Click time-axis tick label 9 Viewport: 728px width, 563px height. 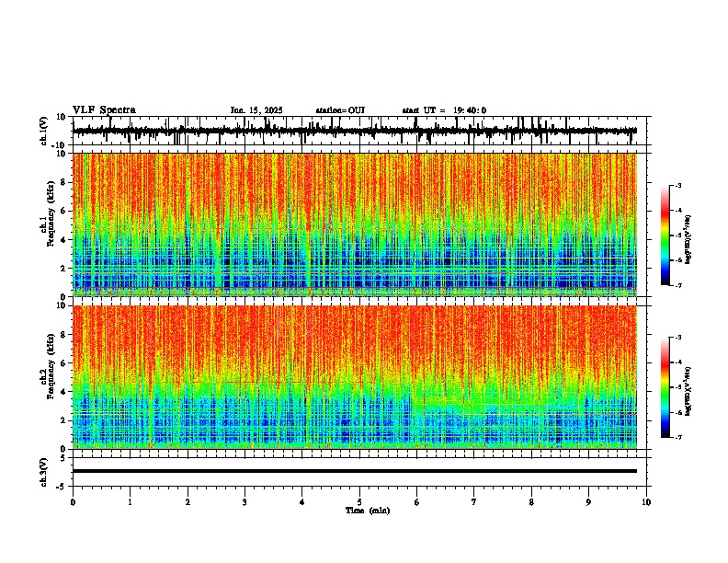coord(588,502)
